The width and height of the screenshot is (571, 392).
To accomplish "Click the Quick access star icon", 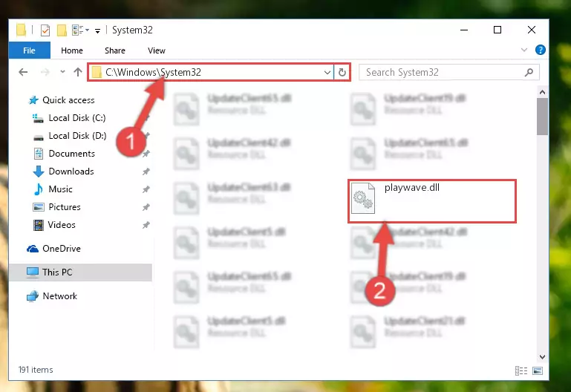I will [x=33, y=100].
